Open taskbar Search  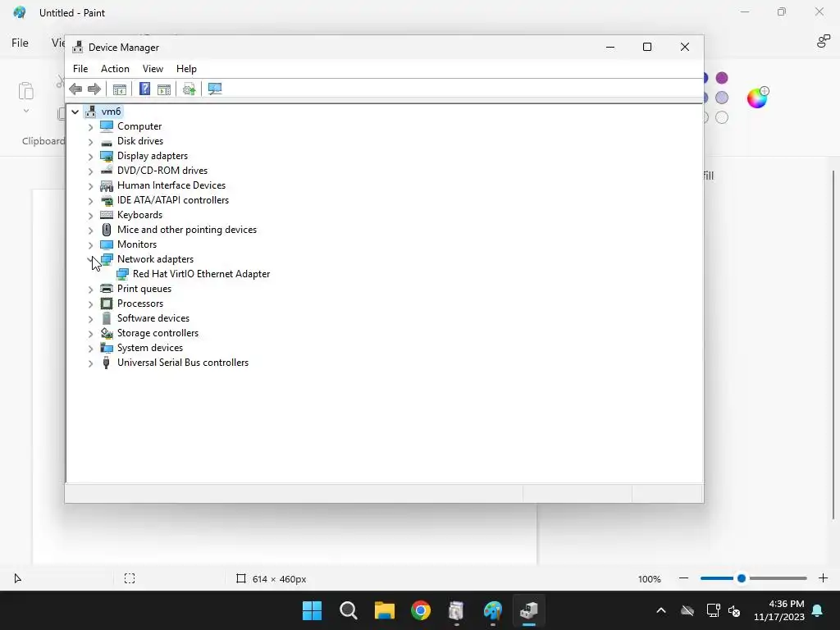(x=348, y=610)
